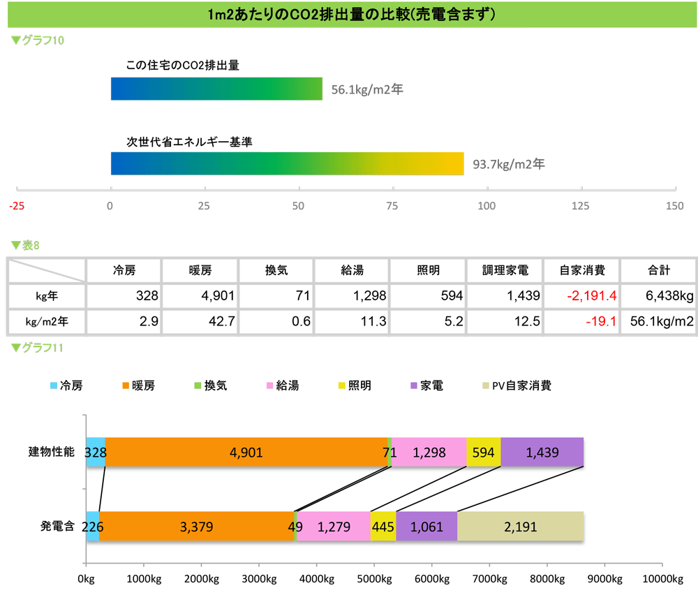Click the red -25 axis label
The width and height of the screenshot is (698, 616).
tap(17, 206)
